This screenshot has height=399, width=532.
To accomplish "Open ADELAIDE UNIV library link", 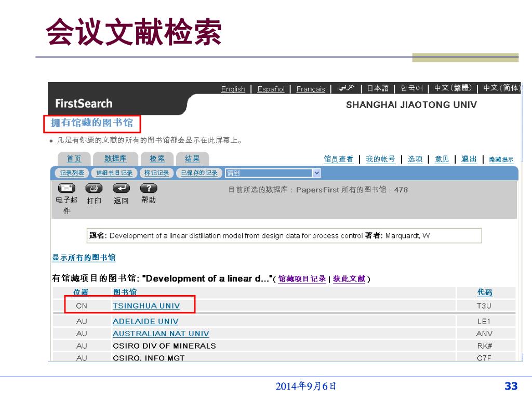I will click(145, 321).
